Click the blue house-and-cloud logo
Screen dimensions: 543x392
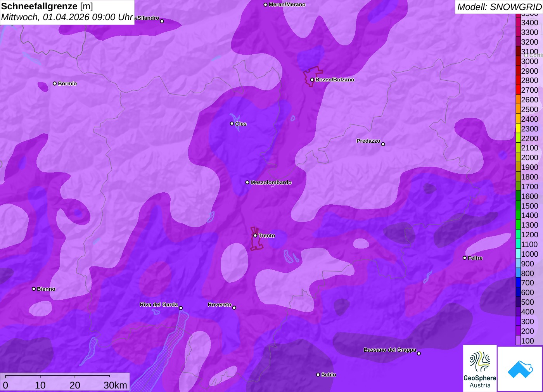tap(520, 369)
